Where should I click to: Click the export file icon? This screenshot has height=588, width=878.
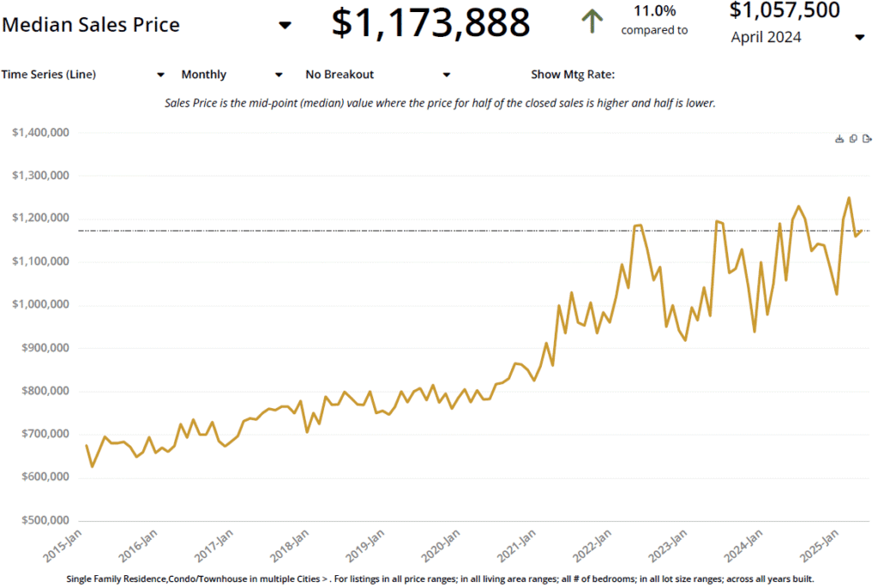867,139
